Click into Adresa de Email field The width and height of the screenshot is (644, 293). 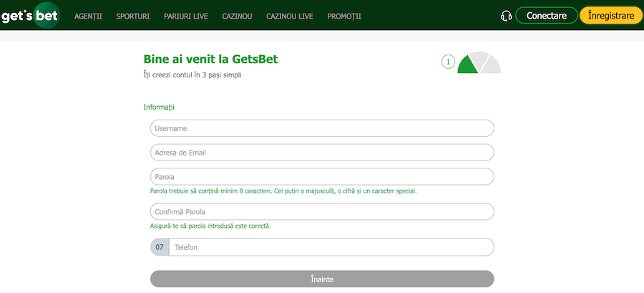tap(322, 153)
